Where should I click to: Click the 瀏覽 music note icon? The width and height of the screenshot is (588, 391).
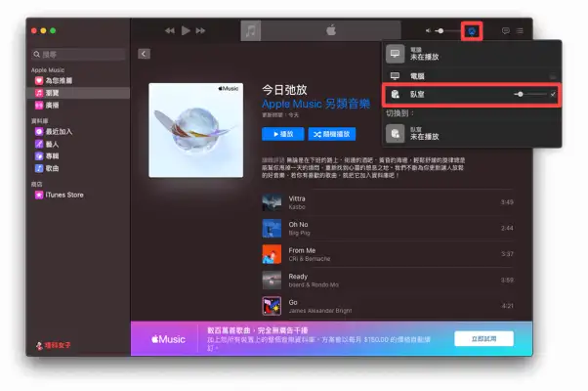click(39, 93)
